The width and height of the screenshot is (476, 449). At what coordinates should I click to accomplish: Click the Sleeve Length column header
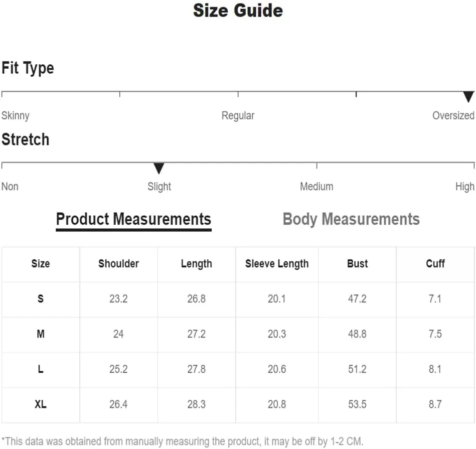(x=277, y=264)
